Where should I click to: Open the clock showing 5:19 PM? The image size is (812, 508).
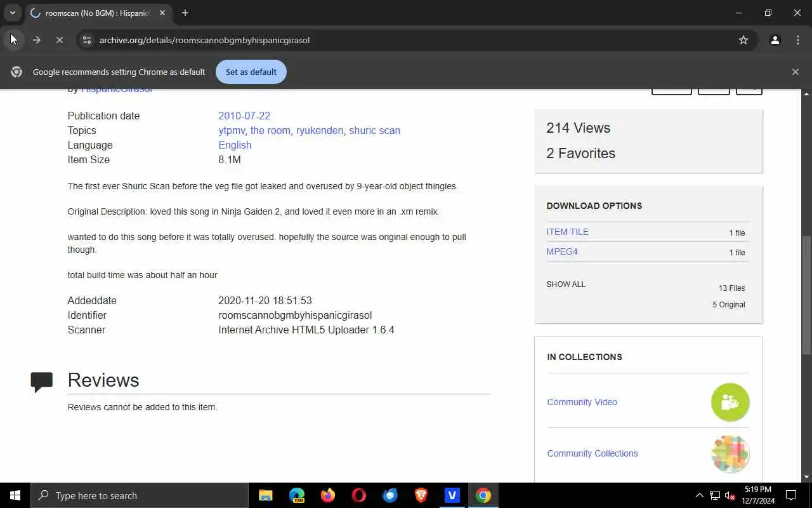[x=758, y=495]
